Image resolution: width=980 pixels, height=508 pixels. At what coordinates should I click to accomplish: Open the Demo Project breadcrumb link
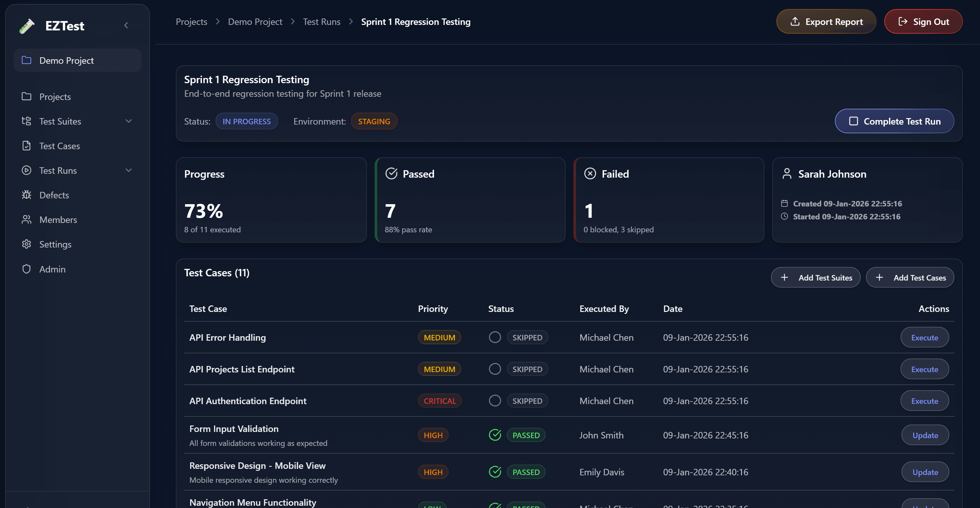pyautogui.click(x=255, y=21)
